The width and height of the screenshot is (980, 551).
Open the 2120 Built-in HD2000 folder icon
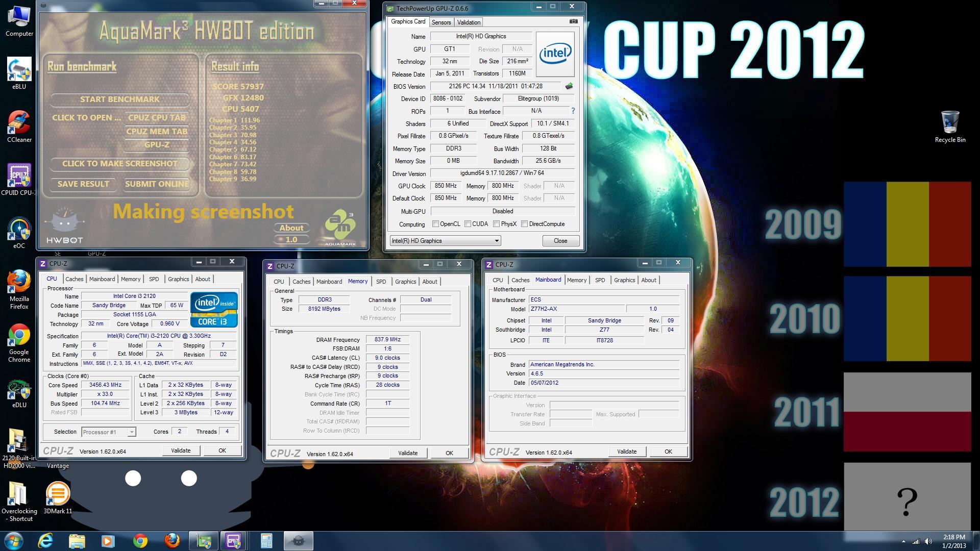[x=19, y=448]
